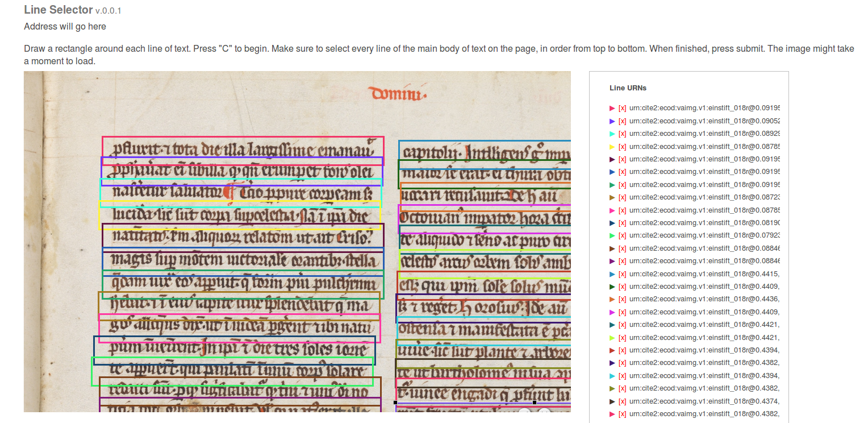
Task: Delete the line entry ending 0.4415
Action: [x=622, y=274]
